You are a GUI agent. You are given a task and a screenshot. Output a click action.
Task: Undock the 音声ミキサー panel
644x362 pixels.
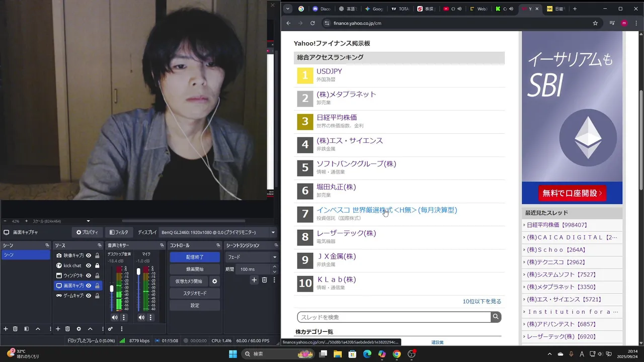162,245
